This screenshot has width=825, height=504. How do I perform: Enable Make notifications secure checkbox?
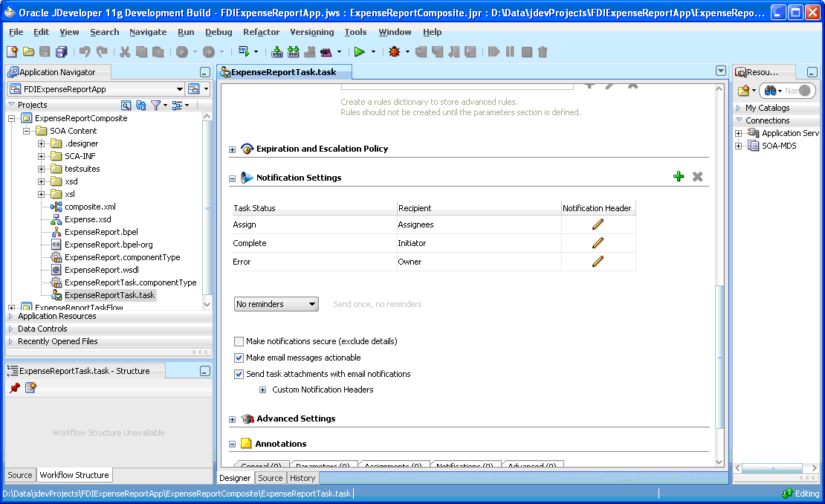coord(239,341)
